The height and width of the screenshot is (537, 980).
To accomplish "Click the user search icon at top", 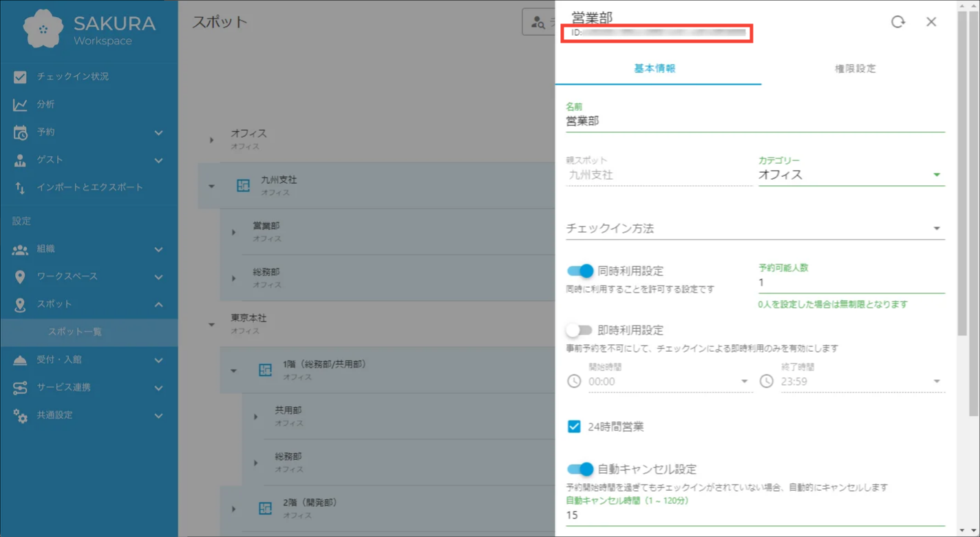I will point(538,23).
